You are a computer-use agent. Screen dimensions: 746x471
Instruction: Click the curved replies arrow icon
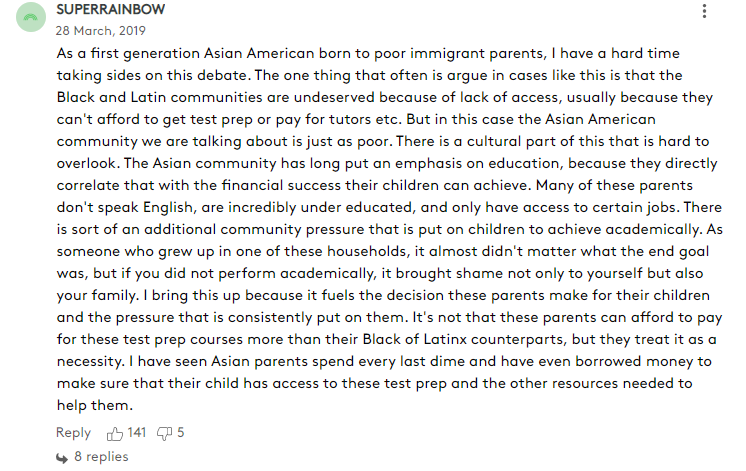click(62, 458)
